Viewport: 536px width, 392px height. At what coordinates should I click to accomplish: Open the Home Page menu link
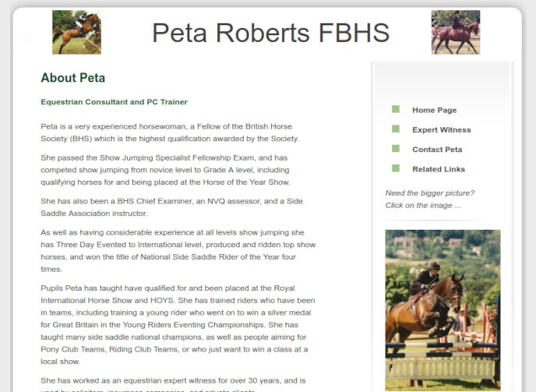tap(434, 110)
